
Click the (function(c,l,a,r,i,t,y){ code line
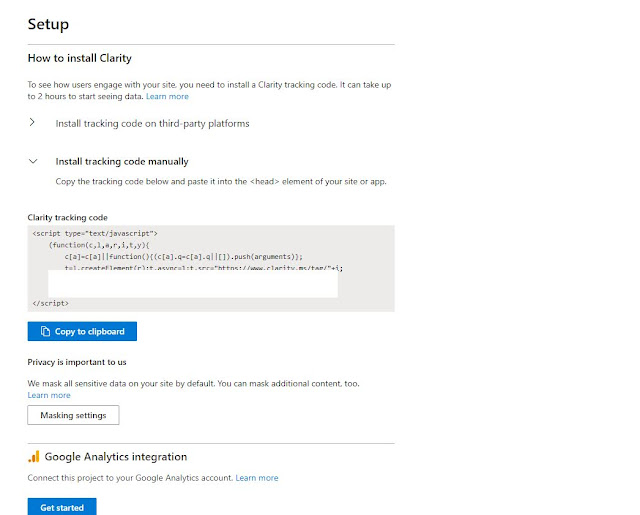click(99, 245)
